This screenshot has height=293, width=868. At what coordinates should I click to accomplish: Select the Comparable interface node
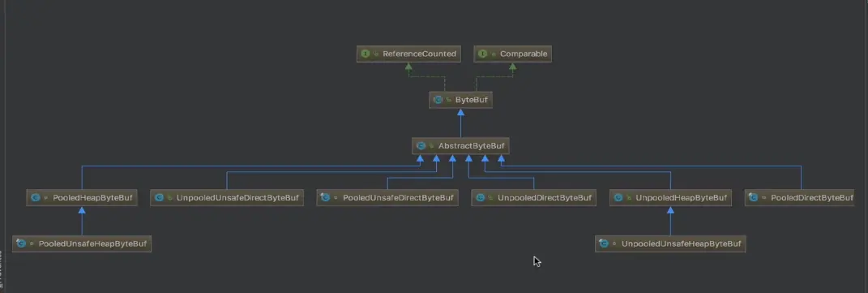point(512,54)
